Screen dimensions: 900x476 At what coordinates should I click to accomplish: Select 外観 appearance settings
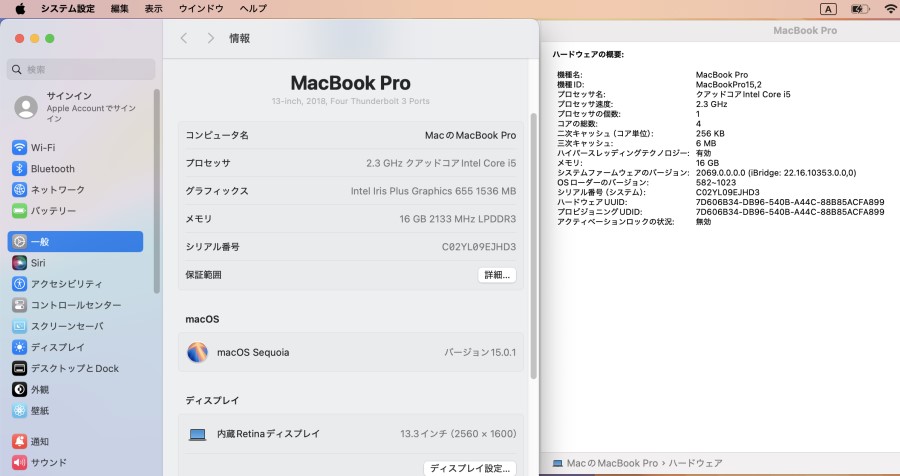pyautogui.click(x=75, y=390)
